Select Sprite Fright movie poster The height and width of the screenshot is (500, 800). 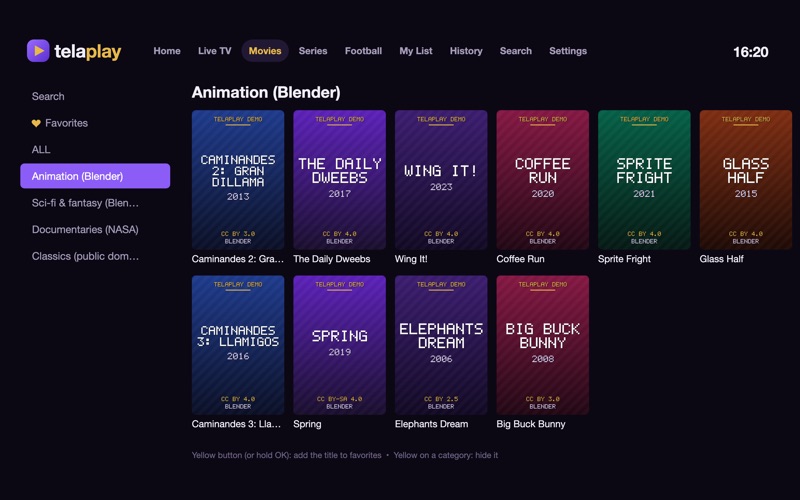[x=644, y=180]
